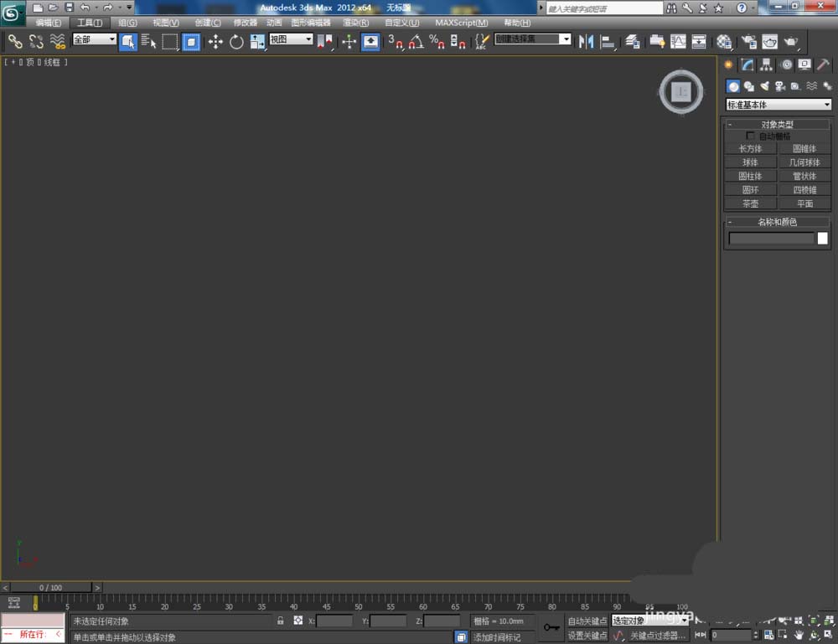Click the 长方体 box button

750,148
